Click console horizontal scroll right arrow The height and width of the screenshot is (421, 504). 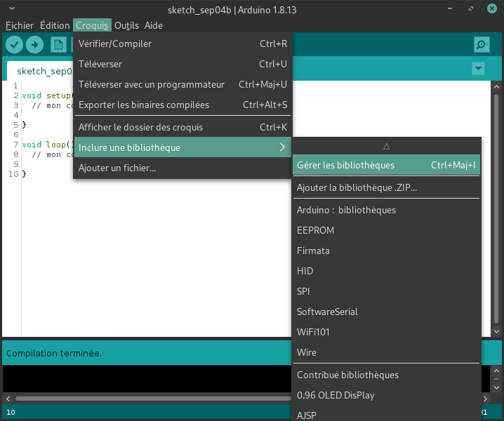(485, 399)
